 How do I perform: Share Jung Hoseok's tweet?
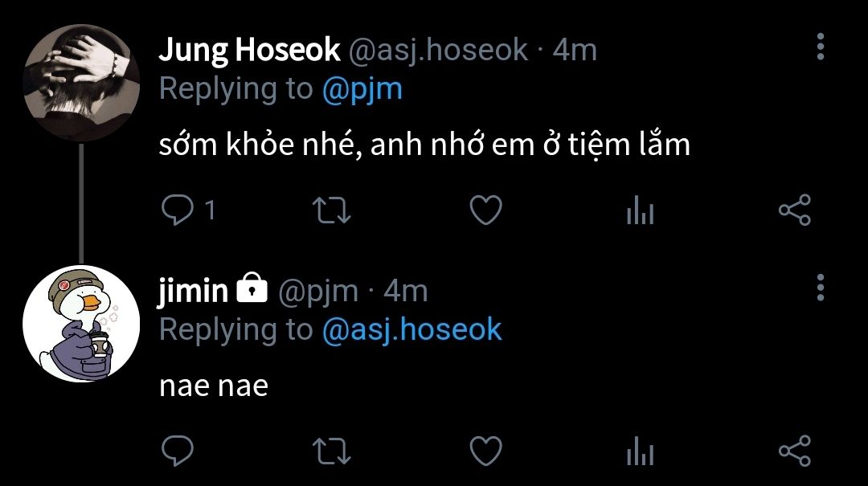[795, 210]
